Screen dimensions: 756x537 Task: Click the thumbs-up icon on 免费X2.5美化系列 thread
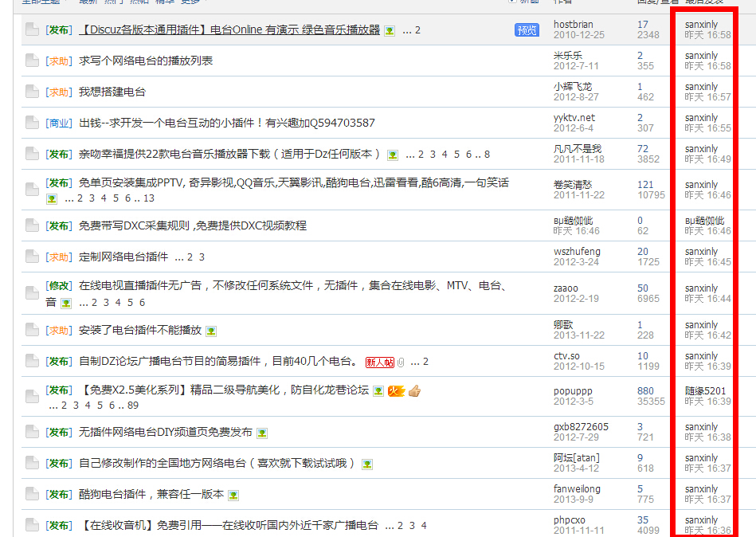[x=414, y=390]
